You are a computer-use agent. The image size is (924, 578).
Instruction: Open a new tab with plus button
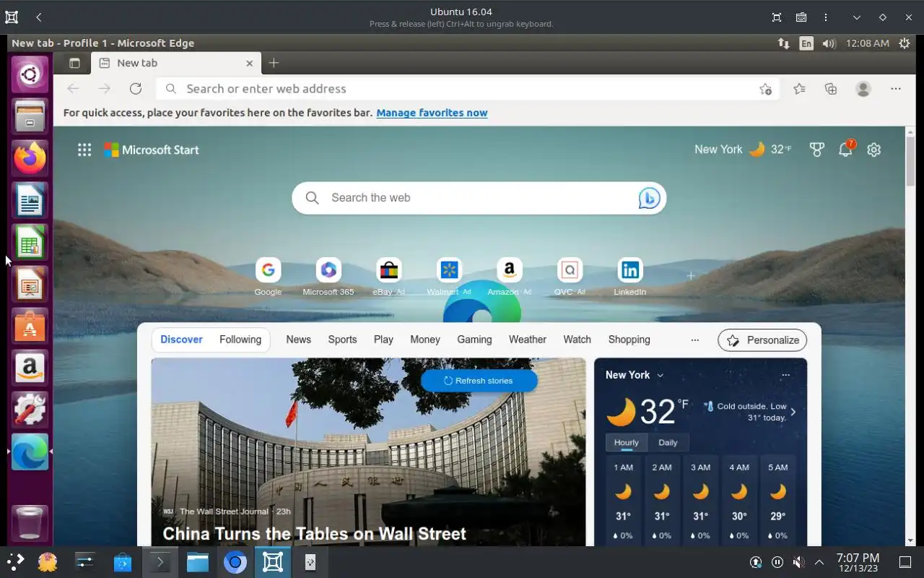tap(274, 63)
